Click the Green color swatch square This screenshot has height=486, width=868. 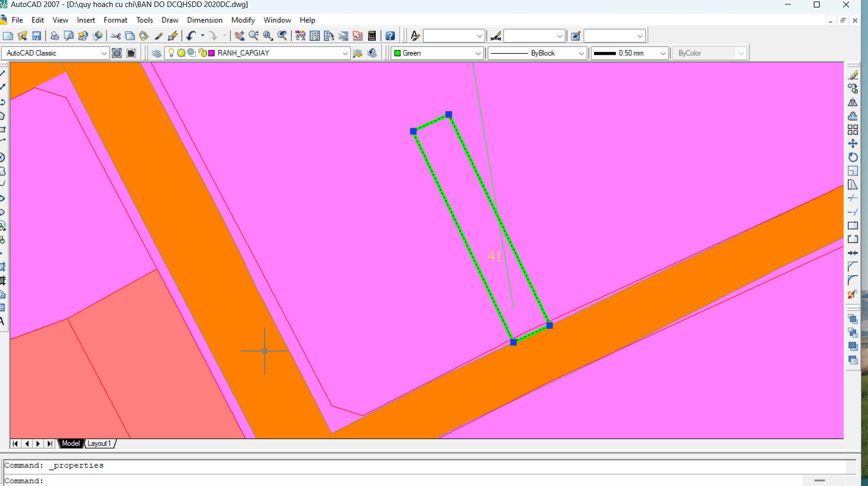(398, 53)
